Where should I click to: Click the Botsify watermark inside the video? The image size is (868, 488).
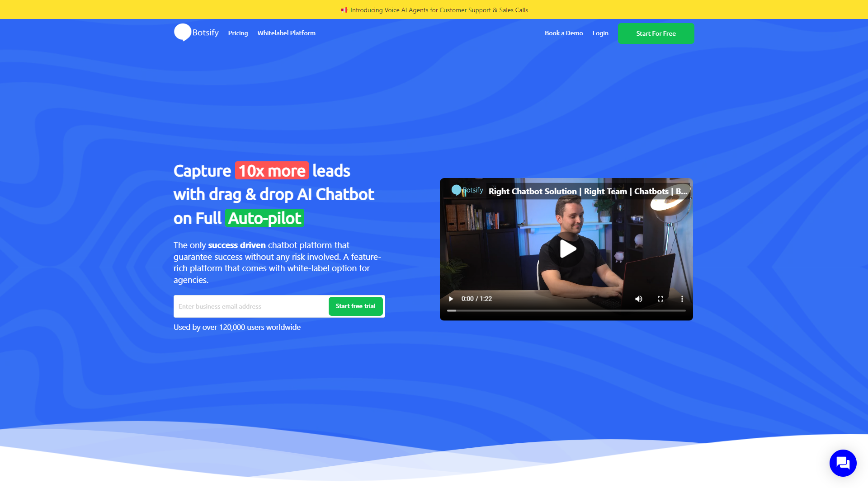468,191
